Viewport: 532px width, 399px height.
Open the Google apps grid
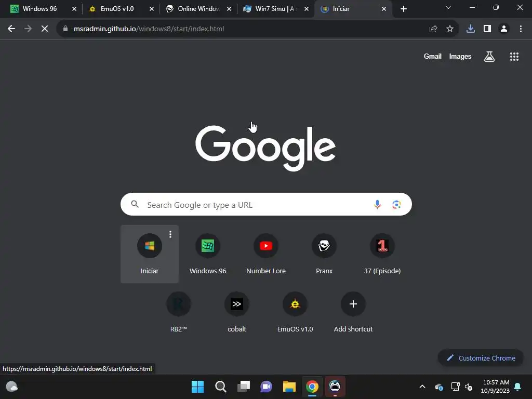(x=514, y=57)
